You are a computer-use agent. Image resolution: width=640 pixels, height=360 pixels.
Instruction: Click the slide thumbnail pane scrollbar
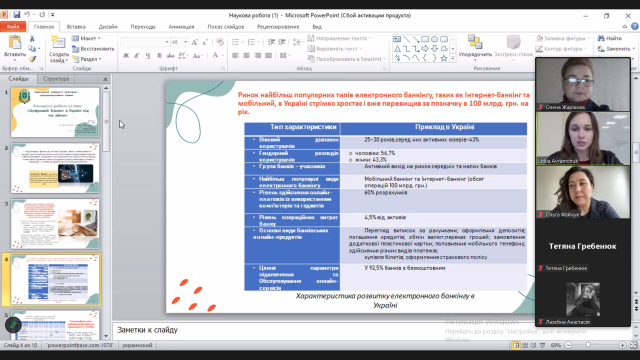click(x=106, y=121)
